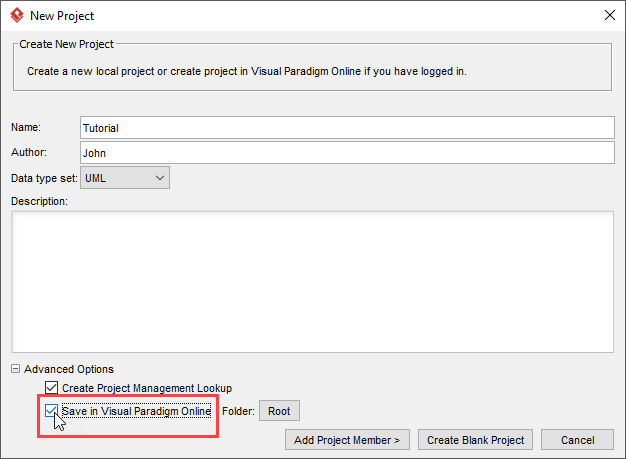This screenshot has height=459, width=626.
Task: Toggle Create Project Management Lookup checkbox
Action: tap(52, 388)
